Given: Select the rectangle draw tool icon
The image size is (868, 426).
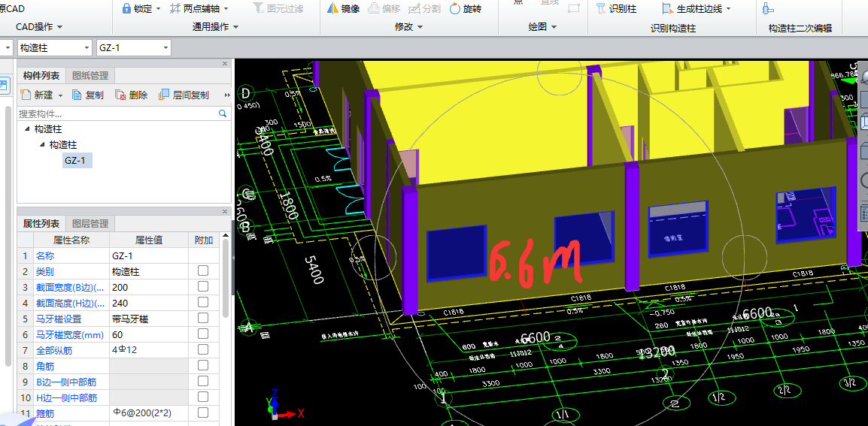Looking at the screenshot, I should 573,8.
